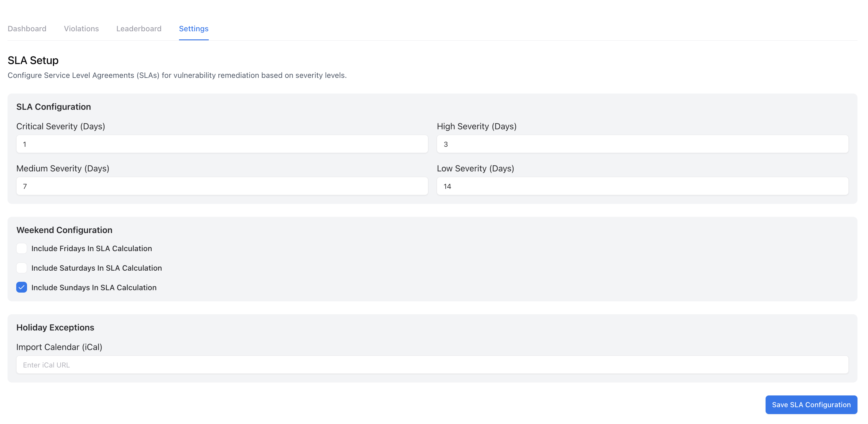
Task: Select the Low Severity days field
Action: [x=642, y=186]
